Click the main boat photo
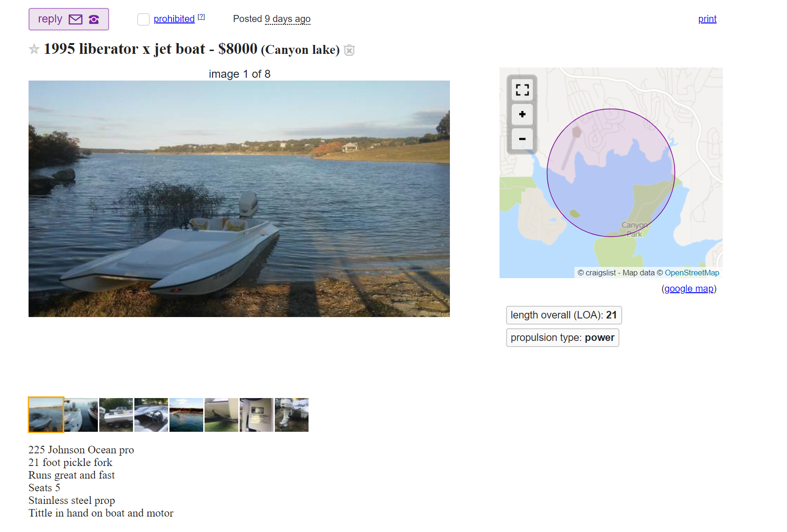This screenshot has width=787, height=532. (239, 199)
